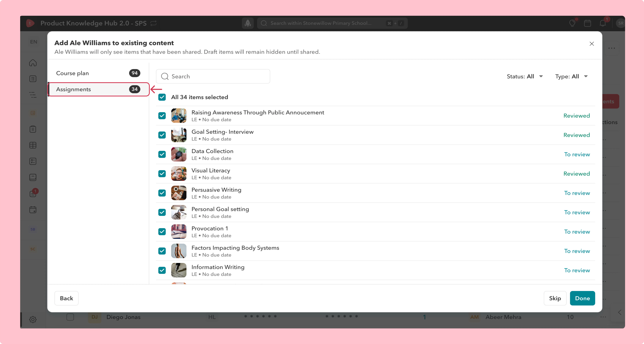The height and width of the screenshot is (344, 644).
Task: Click the Factors Impacting Body Systems title
Action: point(235,248)
